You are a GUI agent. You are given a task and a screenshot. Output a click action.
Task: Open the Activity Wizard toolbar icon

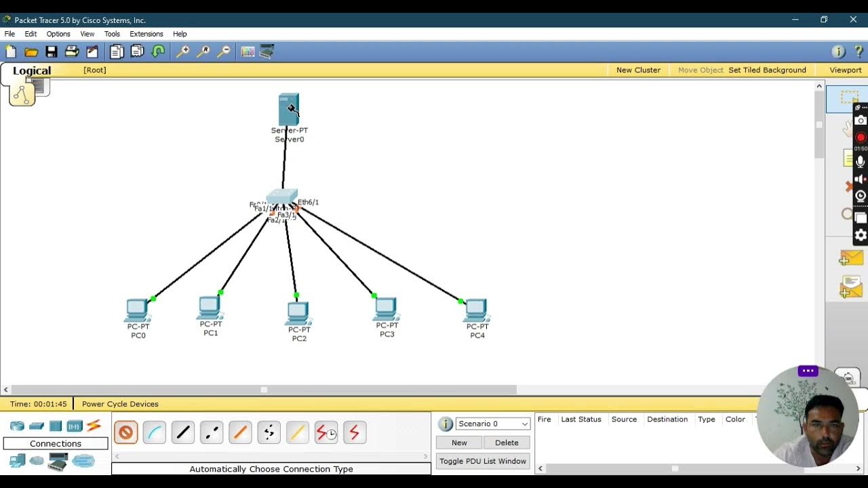coord(92,52)
